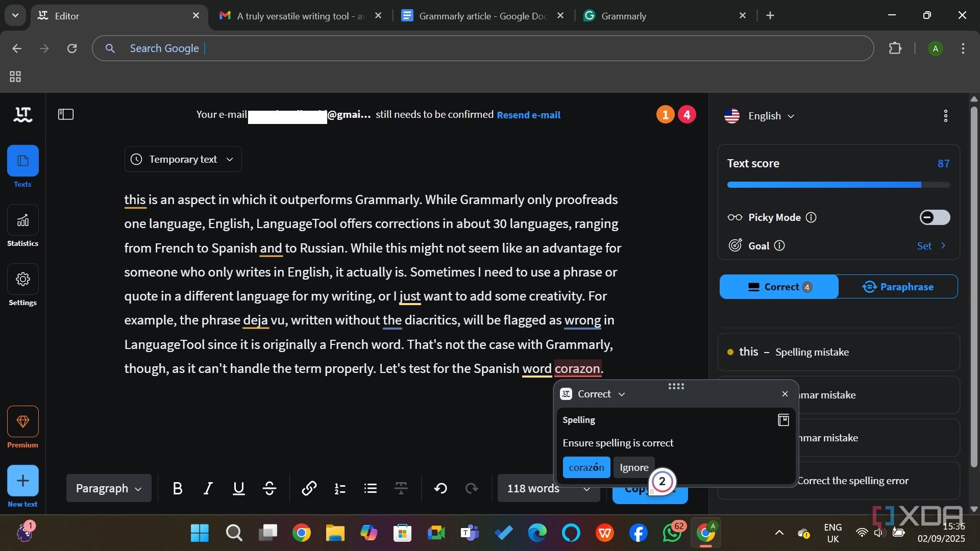Viewport: 980px width, 551px height.
Task: Open the Temporary text dropdown
Action: point(183,159)
